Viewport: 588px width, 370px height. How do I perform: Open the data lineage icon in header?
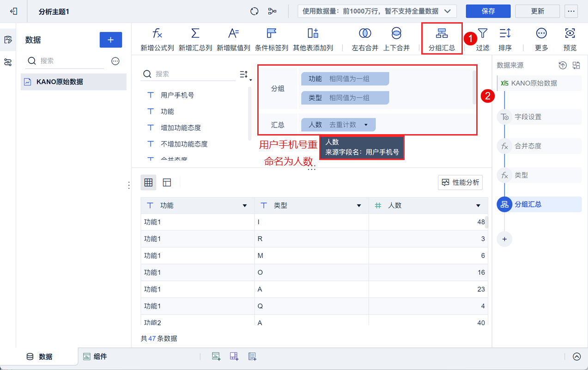click(273, 11)
